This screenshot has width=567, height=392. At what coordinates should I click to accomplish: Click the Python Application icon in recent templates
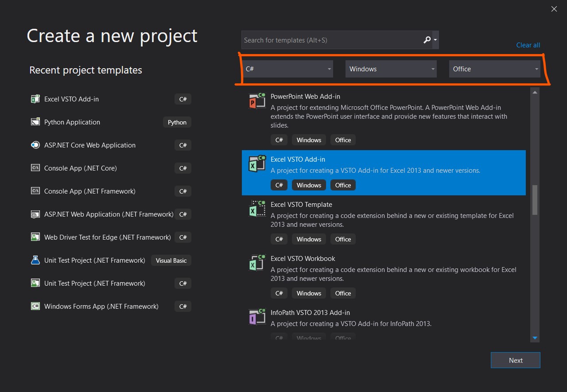(35, 122)
